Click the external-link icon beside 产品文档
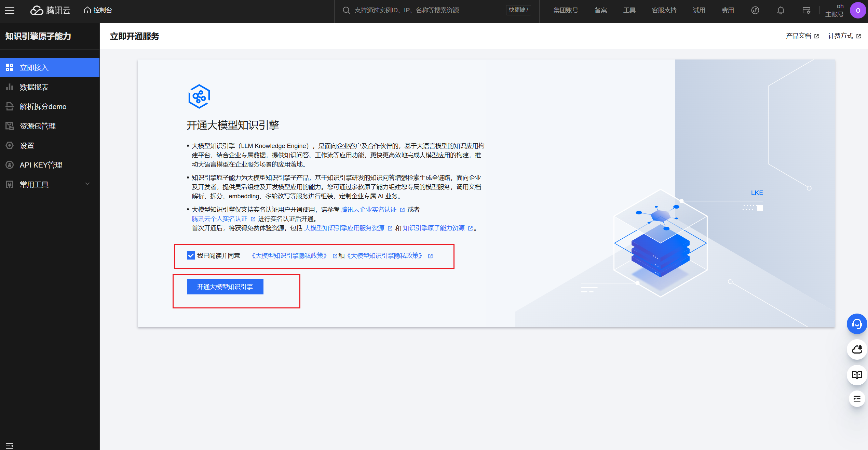The width and height of the screenshot is (868, 450). pyautogui.click(x=816, y=36)
